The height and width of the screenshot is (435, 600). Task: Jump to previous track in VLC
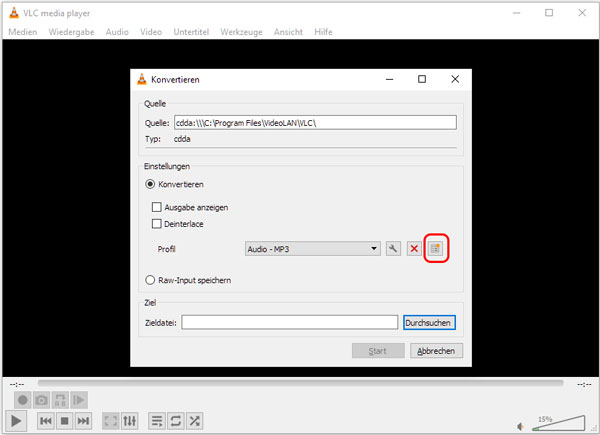pos(46,421)
